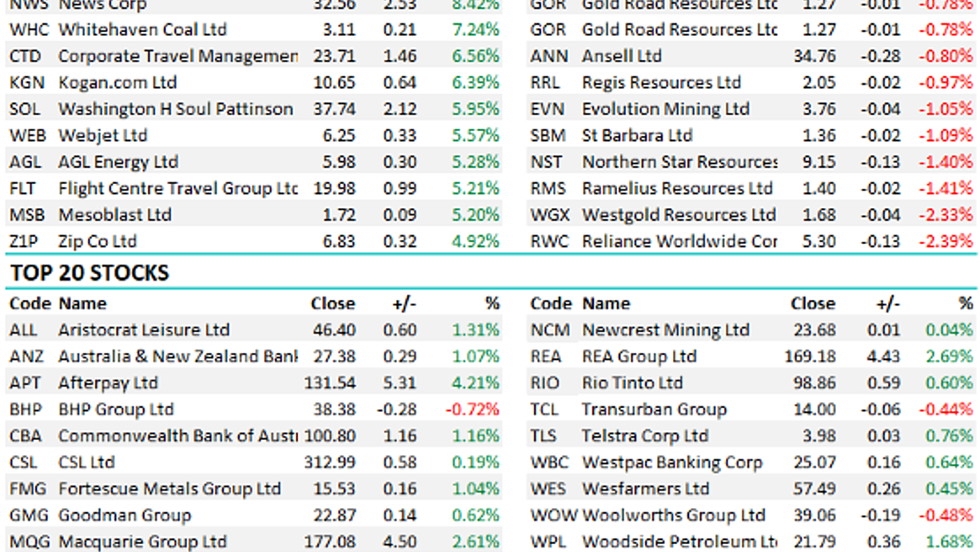Select the Westgold Resources Ltd name
Viewport: 980px width, 552px height.
tap(679, 214)
